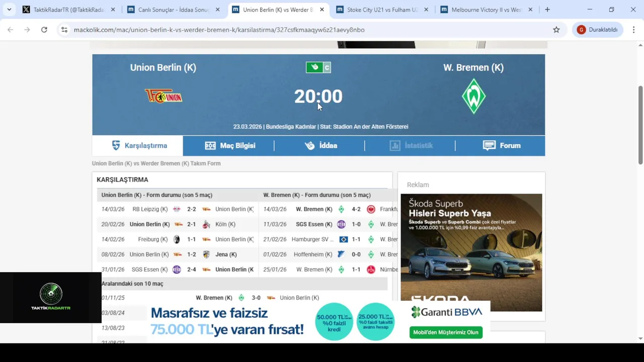Open the 3-0 W. Bremen vs Union Berlin score

tap(256, 298)
